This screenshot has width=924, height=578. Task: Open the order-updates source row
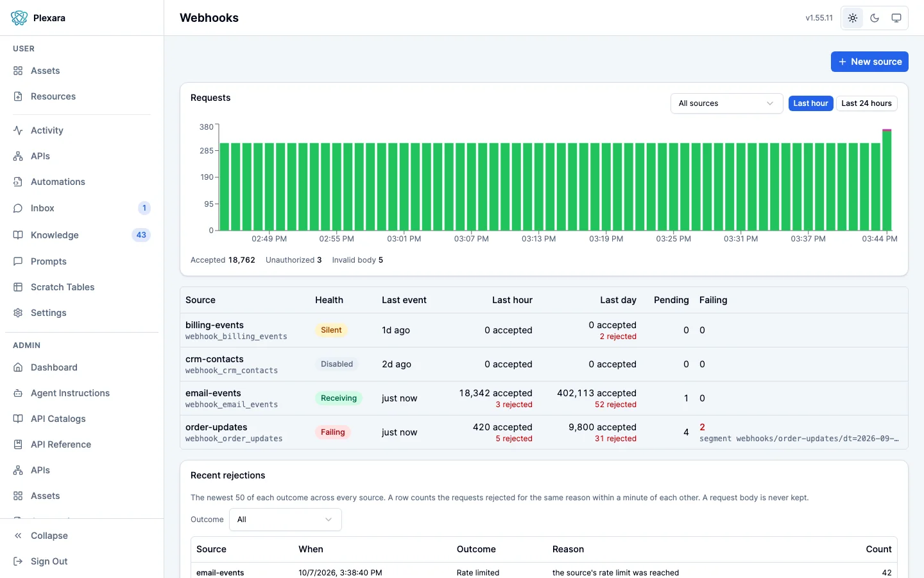pos(544,432)
